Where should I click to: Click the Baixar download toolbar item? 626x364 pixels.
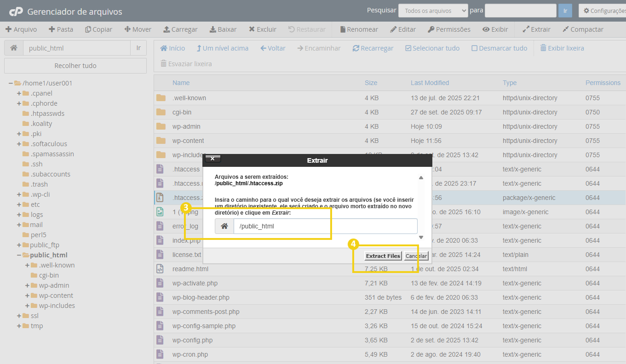pyautogui.click(x=223, y=29)
